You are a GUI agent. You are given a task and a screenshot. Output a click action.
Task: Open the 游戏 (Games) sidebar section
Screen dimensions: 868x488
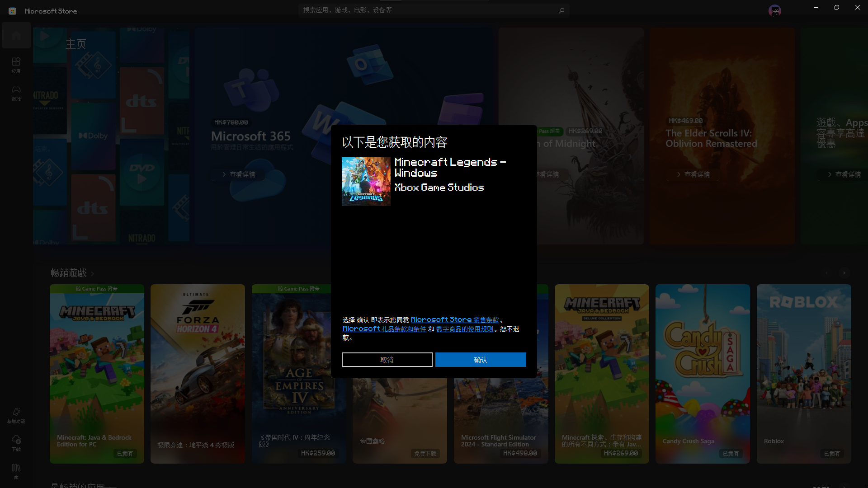pos(16,93)
